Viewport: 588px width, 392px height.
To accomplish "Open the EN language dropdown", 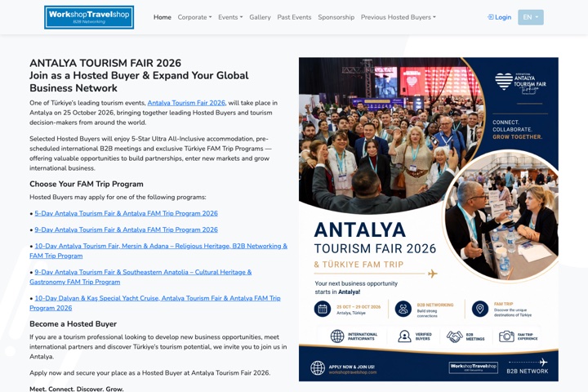I will (531, 17).
